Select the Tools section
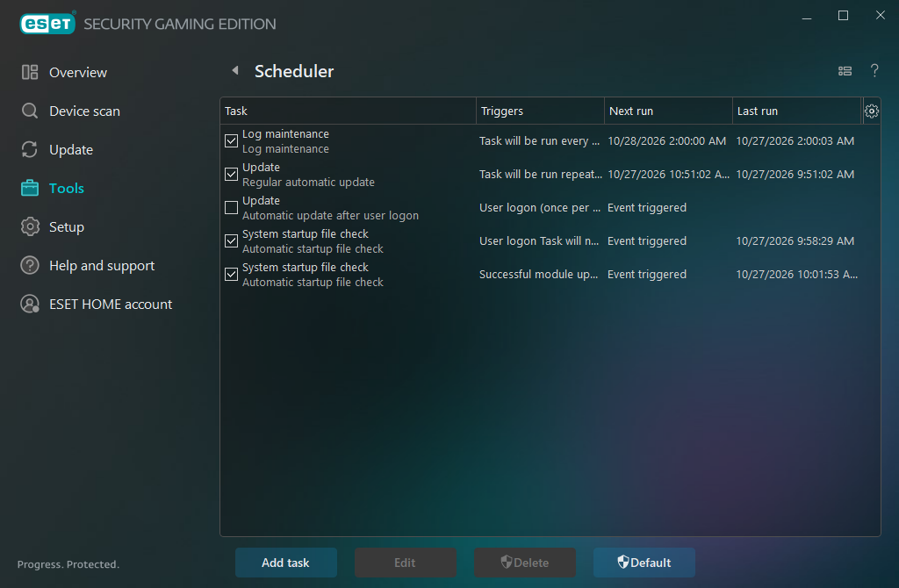Viewport: 899px width, 588px height. pyautogui.click(x=67, y=188)
